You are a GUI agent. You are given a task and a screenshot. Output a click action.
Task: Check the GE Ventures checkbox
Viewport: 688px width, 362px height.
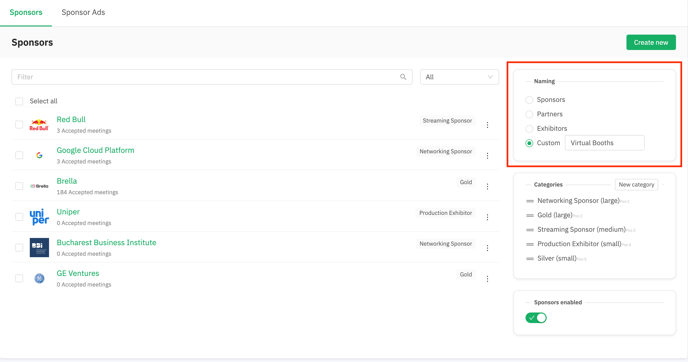(19, 278)
